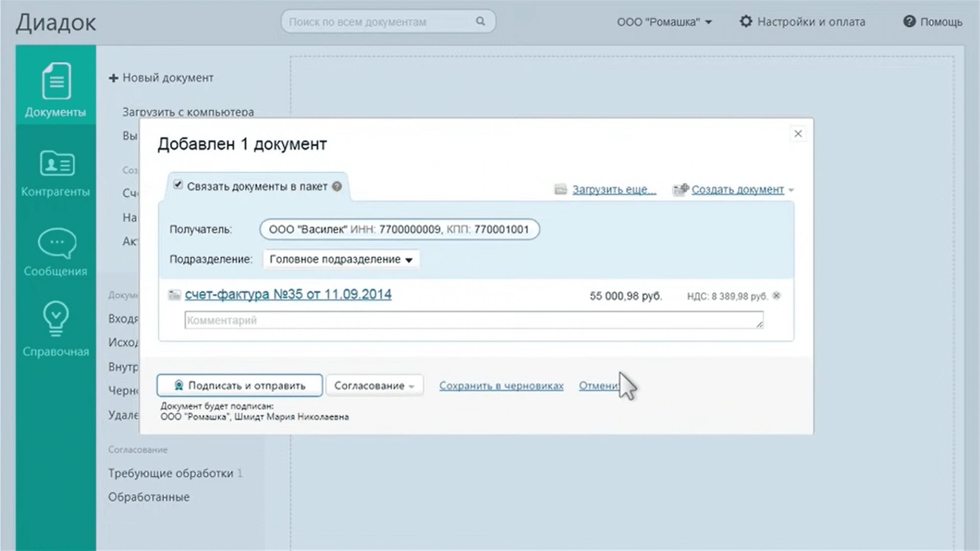Click Подписать и отправить button
The height and width of the screenshot is (551, 980).
tap(240, 386)
